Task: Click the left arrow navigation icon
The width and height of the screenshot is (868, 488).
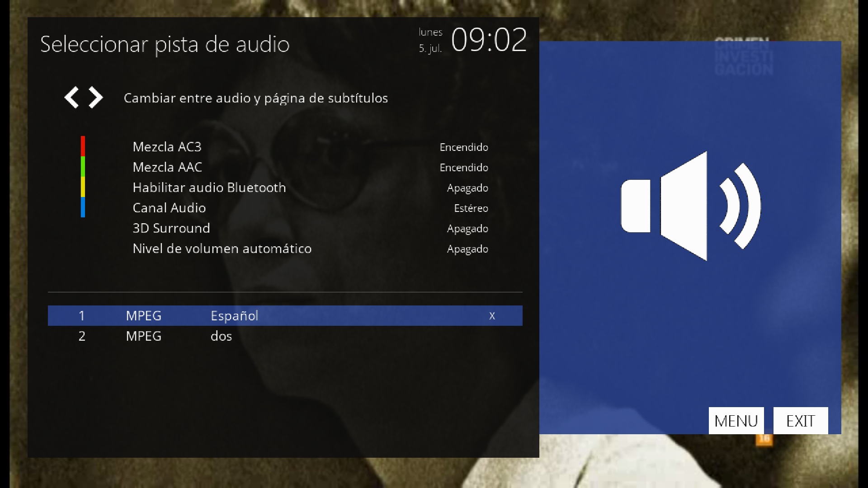Action: point(71,98)
